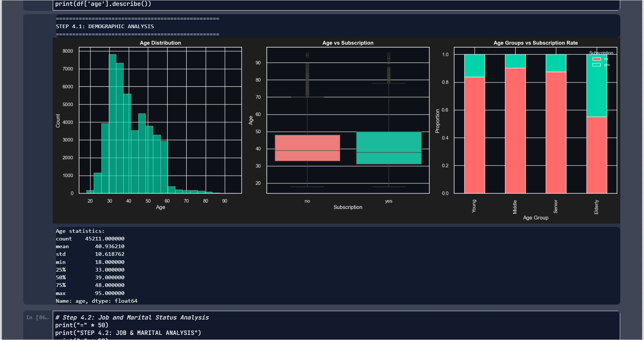Click the teal segment of Elderly bar
The width and height of the screenshot is (644, 340).
tap(596, 86)
